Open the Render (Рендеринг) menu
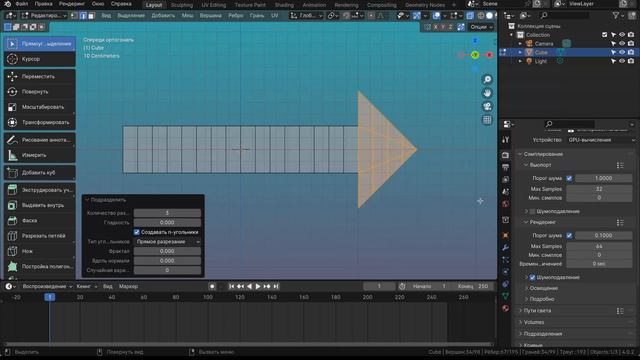 coord(72,4)
